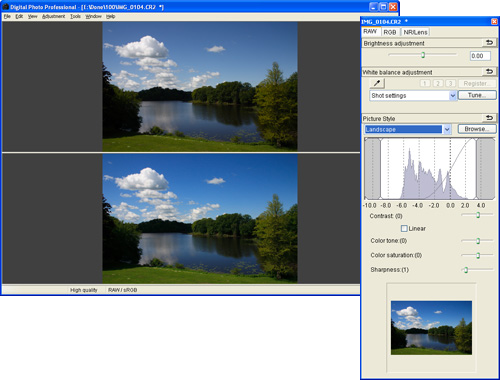
Task: Switch to the RGB tab
Action: (x=390, y=32)
